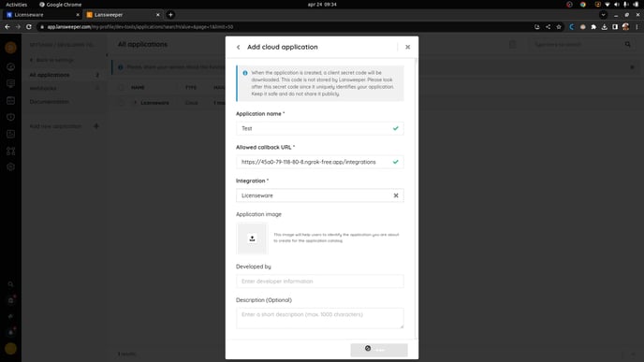Upload an application image
This screenshot has height=362, width=644.
(252, 239)
